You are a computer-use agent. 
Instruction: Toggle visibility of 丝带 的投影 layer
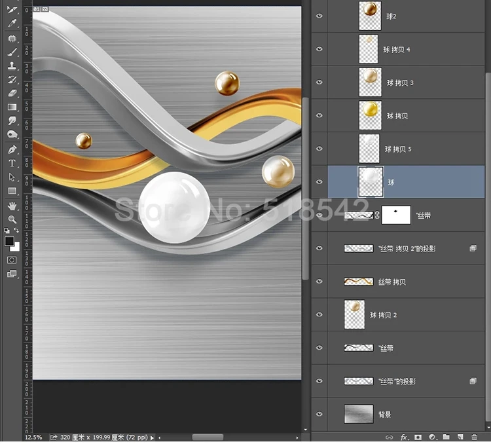pyautogui.click(x=319, y=381)
